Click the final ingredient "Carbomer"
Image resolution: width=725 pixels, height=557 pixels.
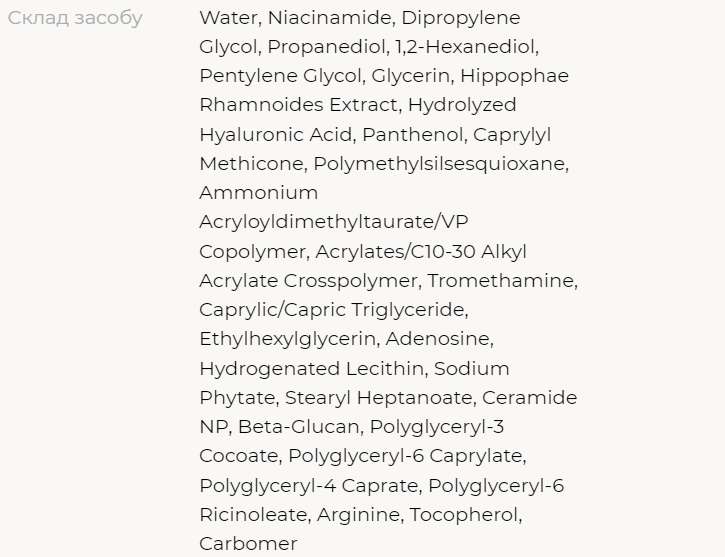248,544
